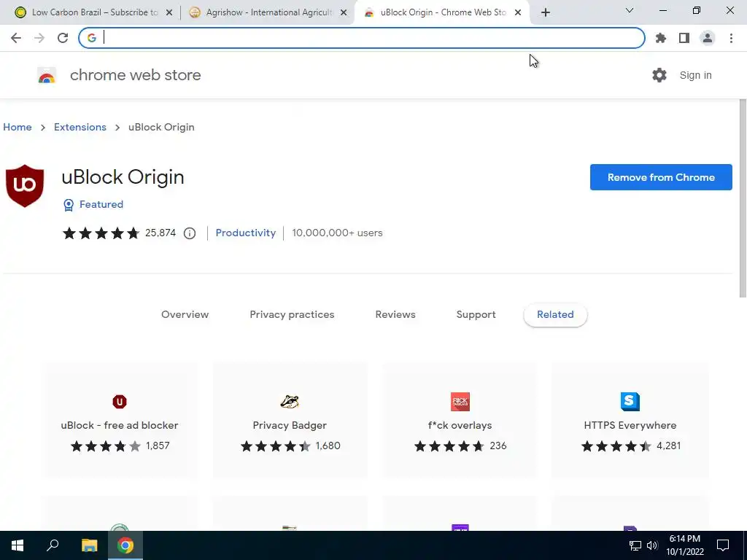Viewport: 747px width, 560px height.
Task: Open a new browser tab
Action: (546, 13)
